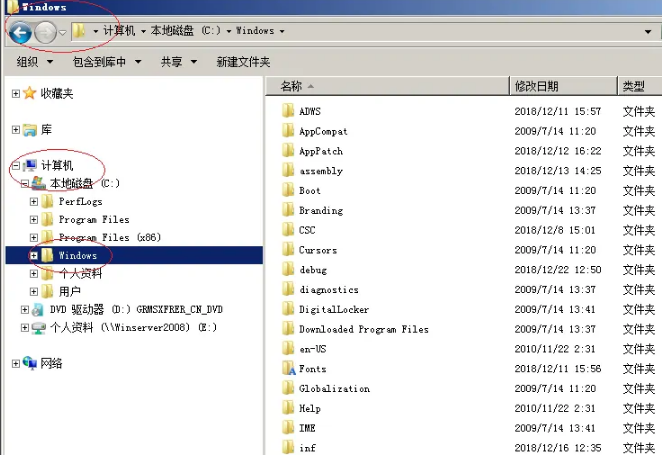The height and width of the screenshot is (455, 662).
Task: Select the Boot folder icon
Action: coord(288,190)
